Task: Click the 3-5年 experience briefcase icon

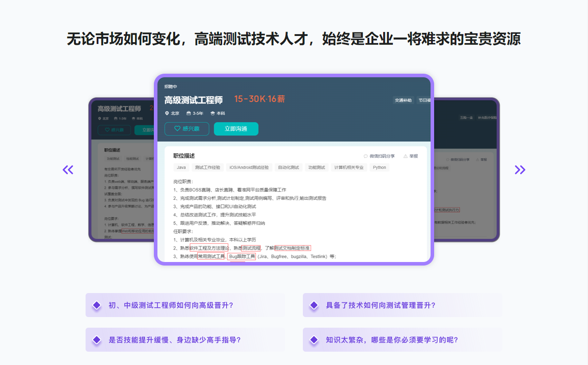Action: point(188,113)
